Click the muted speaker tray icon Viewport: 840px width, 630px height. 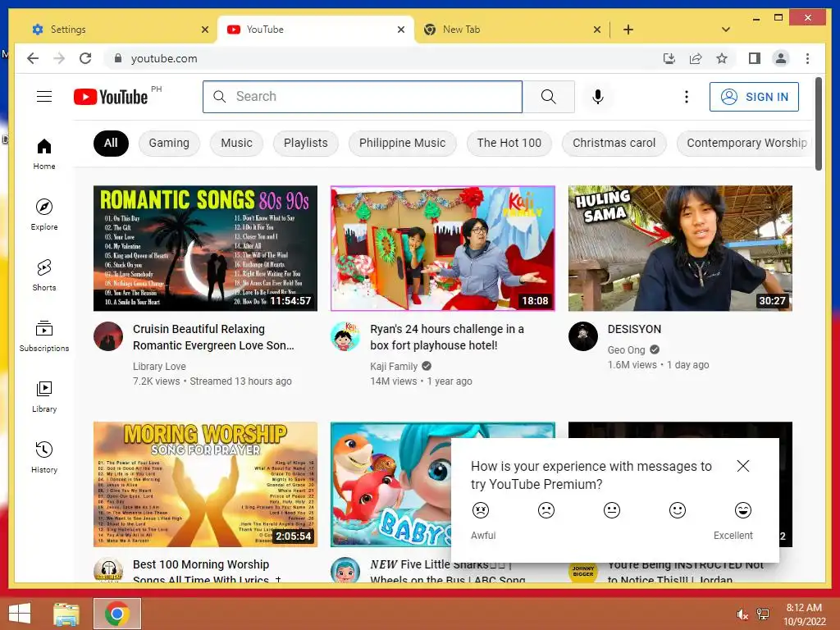(742, 614)
